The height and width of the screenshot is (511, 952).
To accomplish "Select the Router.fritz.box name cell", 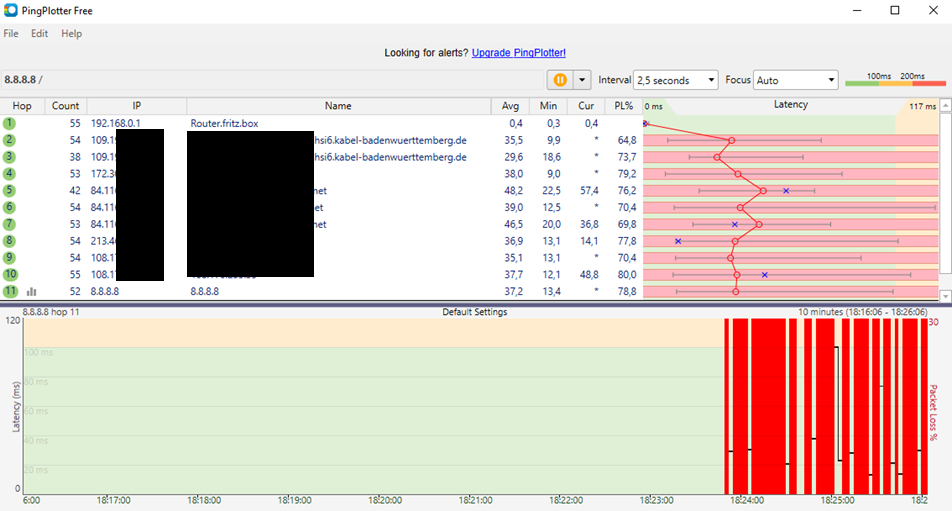I will point(225,123).
